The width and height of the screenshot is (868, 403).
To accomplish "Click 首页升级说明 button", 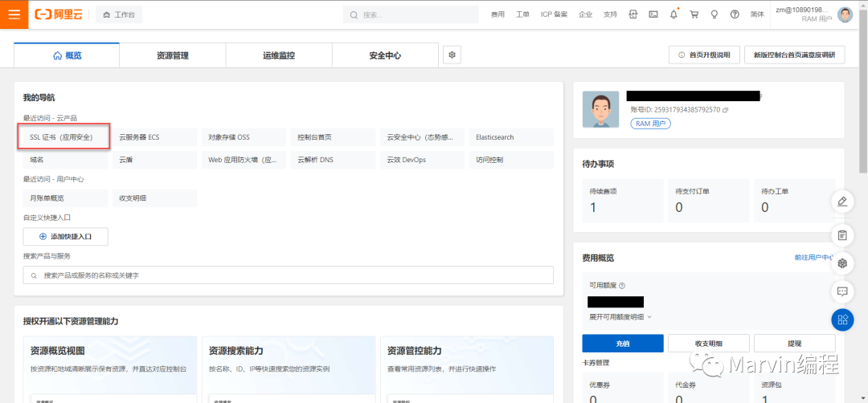I will pos(704,55).
